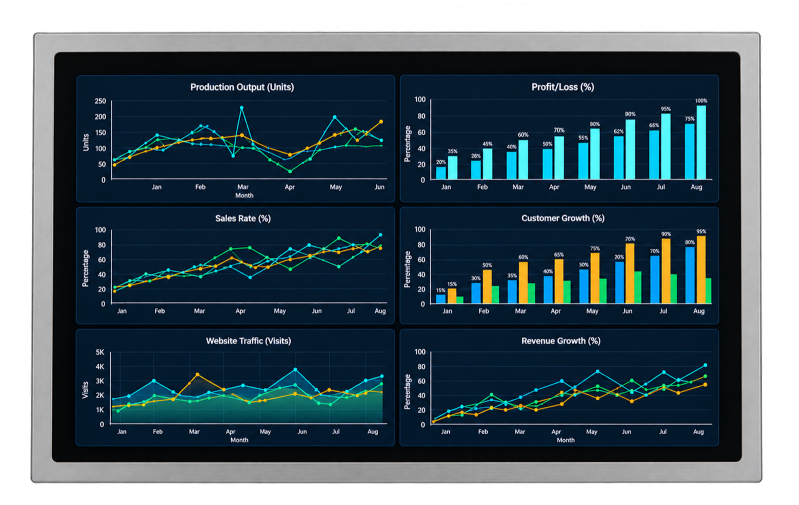Viewport: 799px width, 505px height.
Task: Click the '250' tick in Production Output chart
Action: (x=100, y=101)
